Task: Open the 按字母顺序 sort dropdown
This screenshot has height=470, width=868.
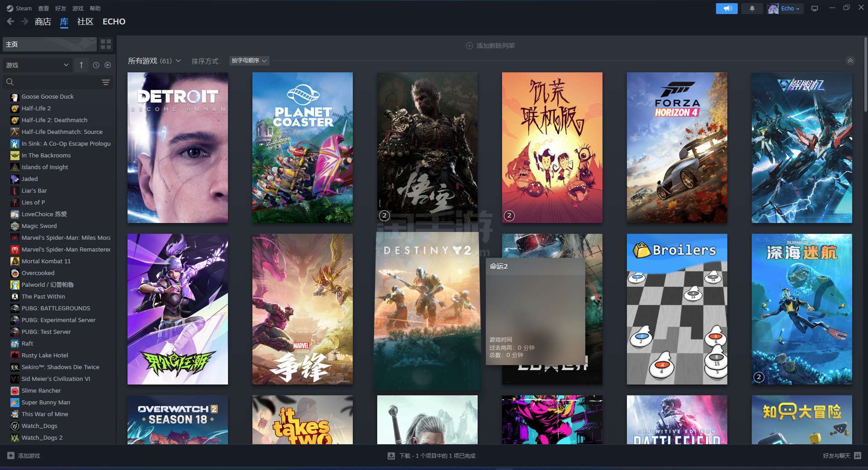Action: (249, 61)
